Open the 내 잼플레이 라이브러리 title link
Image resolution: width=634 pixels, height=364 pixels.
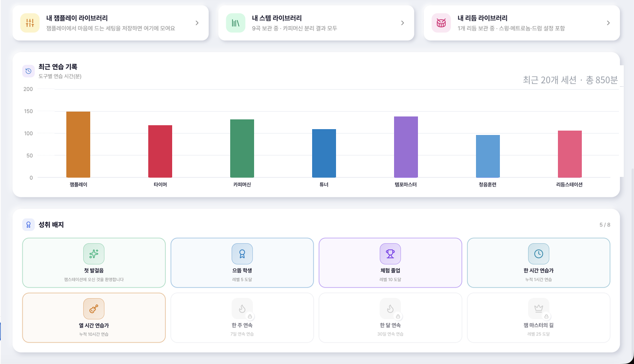[x=77, y=18]
